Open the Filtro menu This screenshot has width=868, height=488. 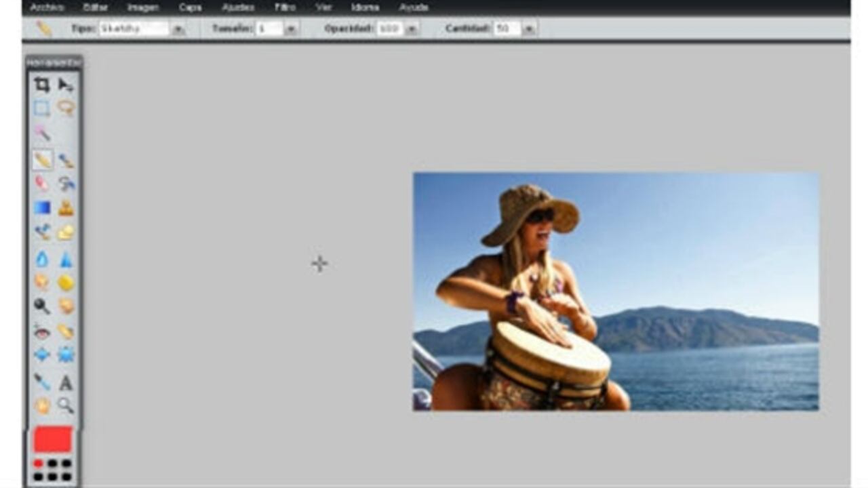pyautogui.click(x=285, y=7)
